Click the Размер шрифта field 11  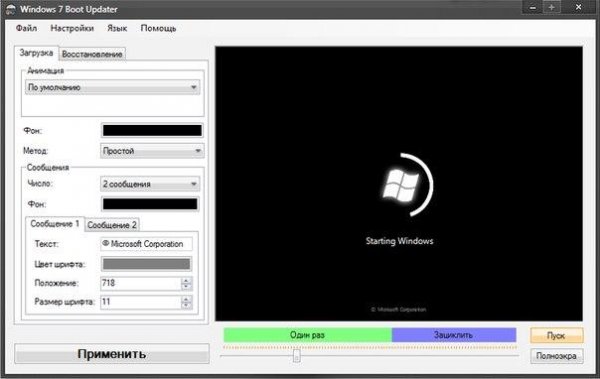coord(140,302)
